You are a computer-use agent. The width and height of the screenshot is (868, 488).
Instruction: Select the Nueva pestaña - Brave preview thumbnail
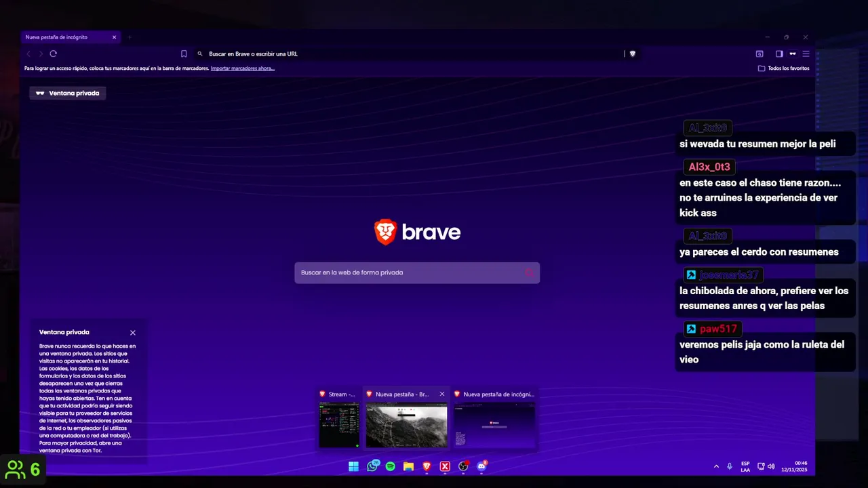point(406,426)
